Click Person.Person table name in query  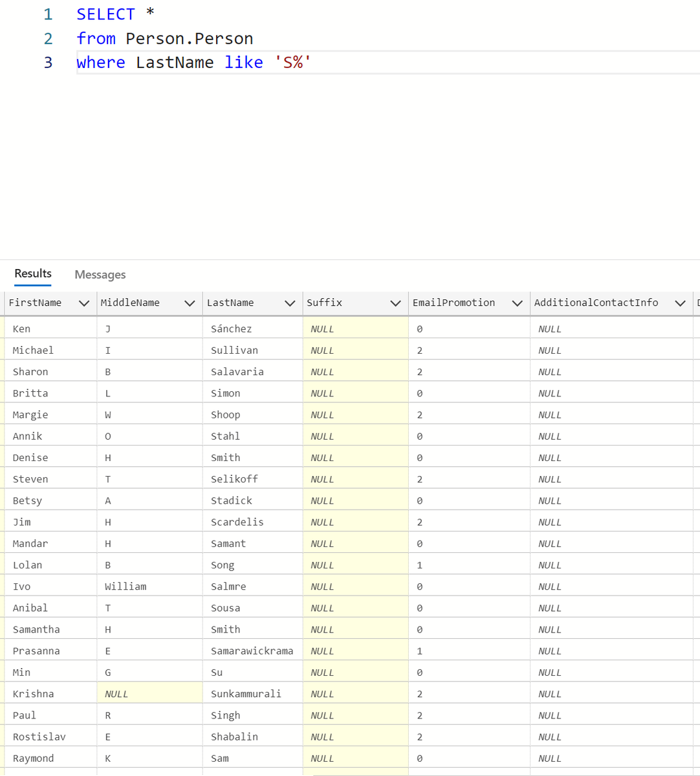(x=190, y=39)
